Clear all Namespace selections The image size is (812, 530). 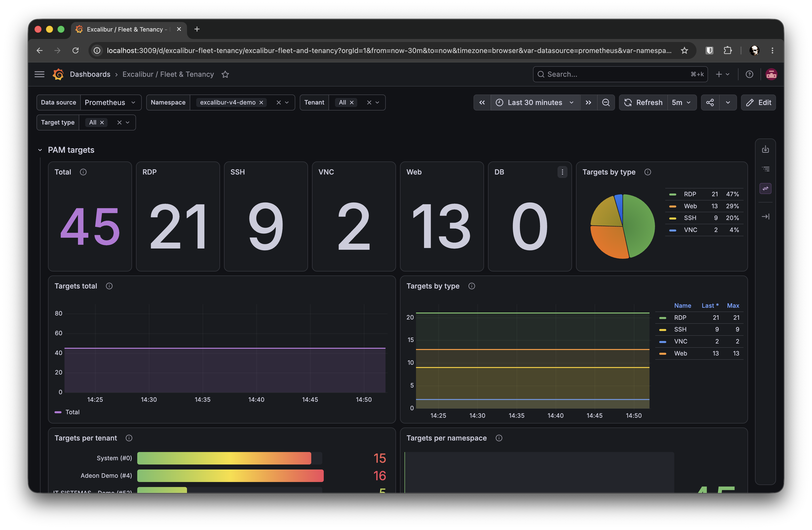(x=278, y=102)
